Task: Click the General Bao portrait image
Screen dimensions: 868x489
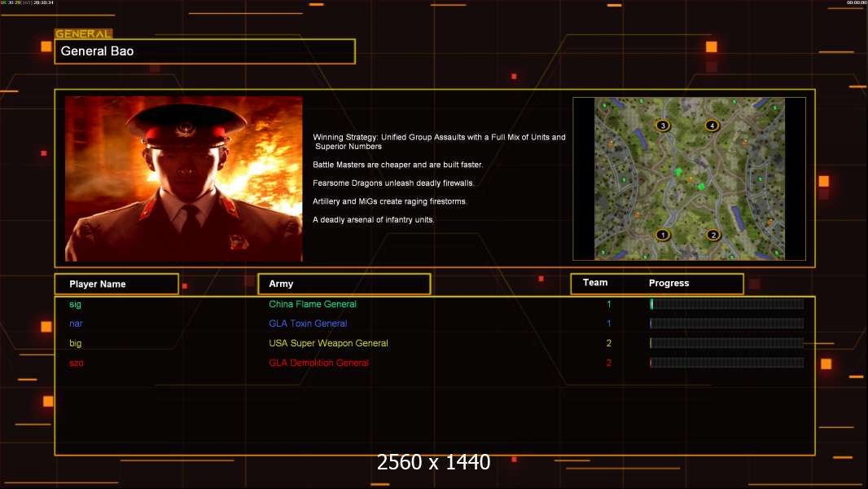Action: point(183,178)
